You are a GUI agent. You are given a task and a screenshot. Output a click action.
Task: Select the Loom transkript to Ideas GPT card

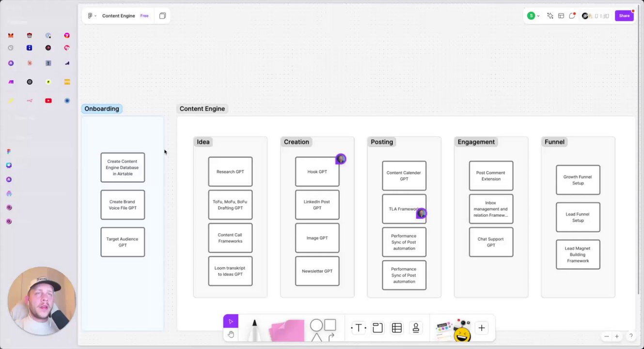tap(230, 271)
